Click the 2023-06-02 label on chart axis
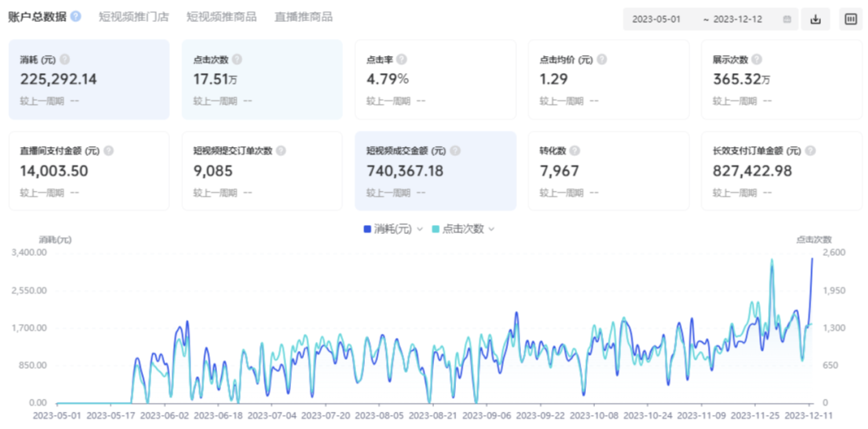 coord(165,415)
